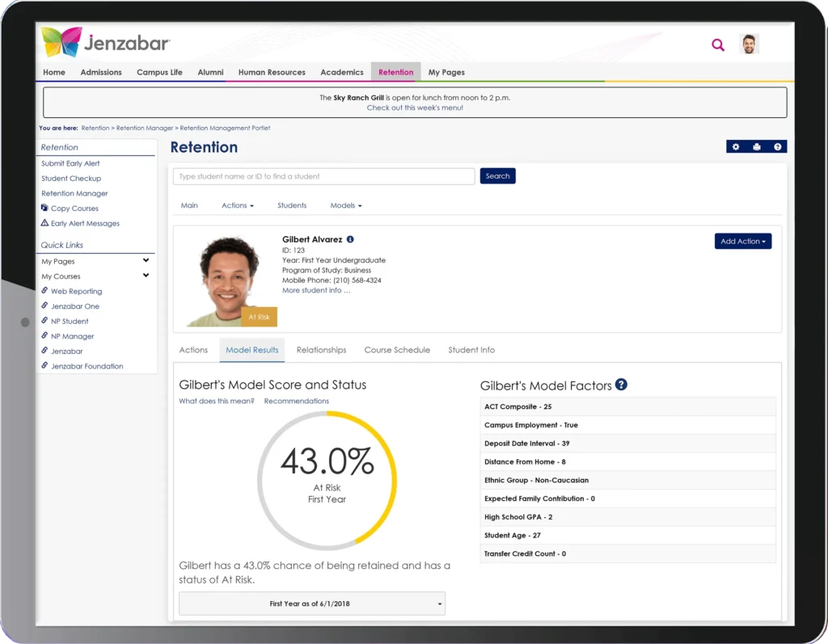
Task: Open the First Year date dropdown
Action: pyautogui.click(x=311, y=604)
